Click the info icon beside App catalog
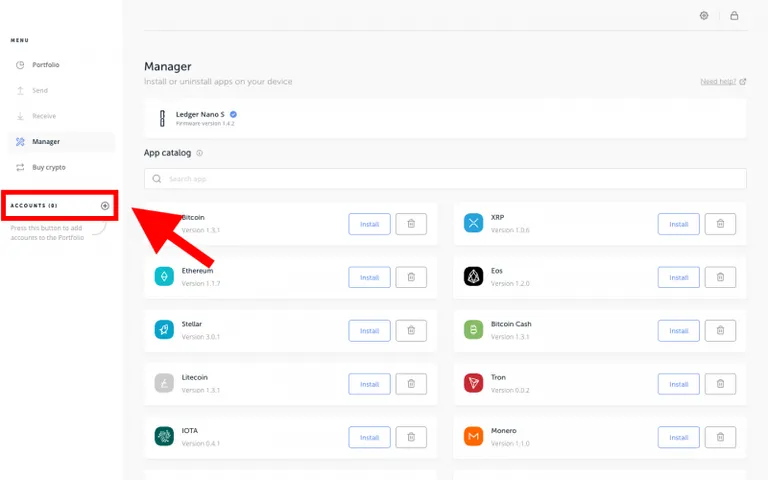 [199, 153]
